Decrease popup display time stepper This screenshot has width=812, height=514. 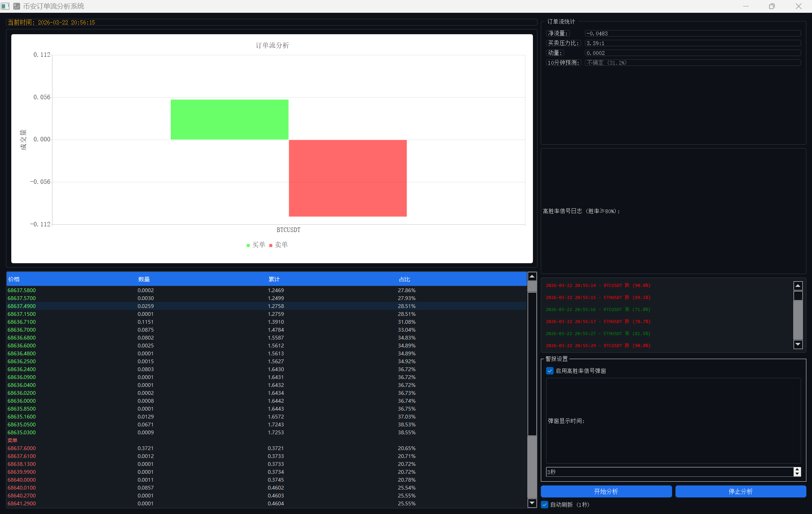[x=797, y=474]
